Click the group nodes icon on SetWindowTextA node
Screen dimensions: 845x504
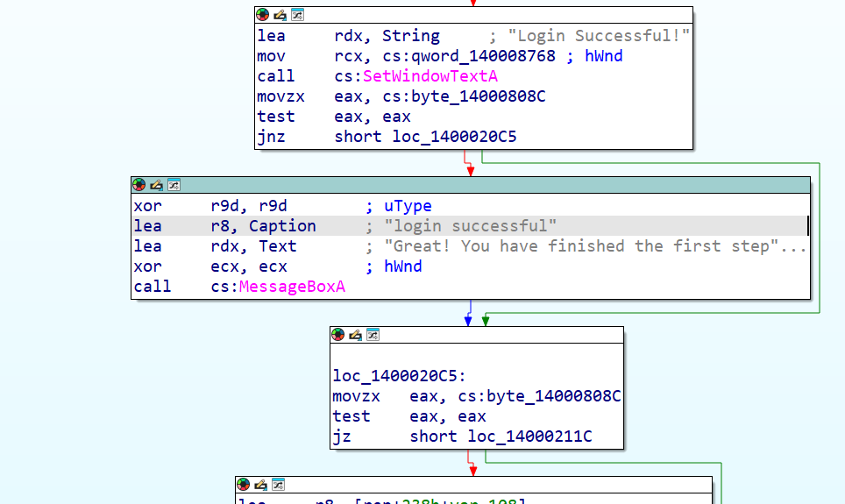[297, 15]
